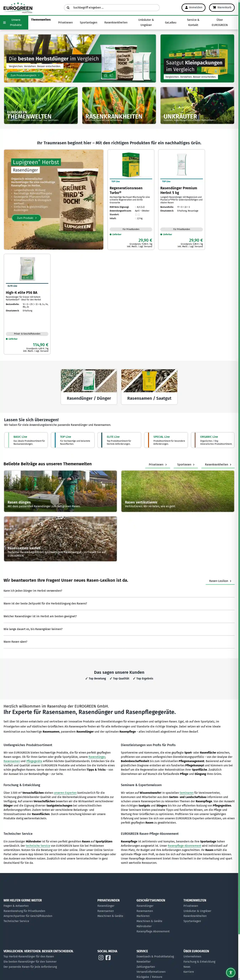Click into the Suchbegriff search field
The width and height of the screenshot is (240, 980).
click(x=114, y=8)
